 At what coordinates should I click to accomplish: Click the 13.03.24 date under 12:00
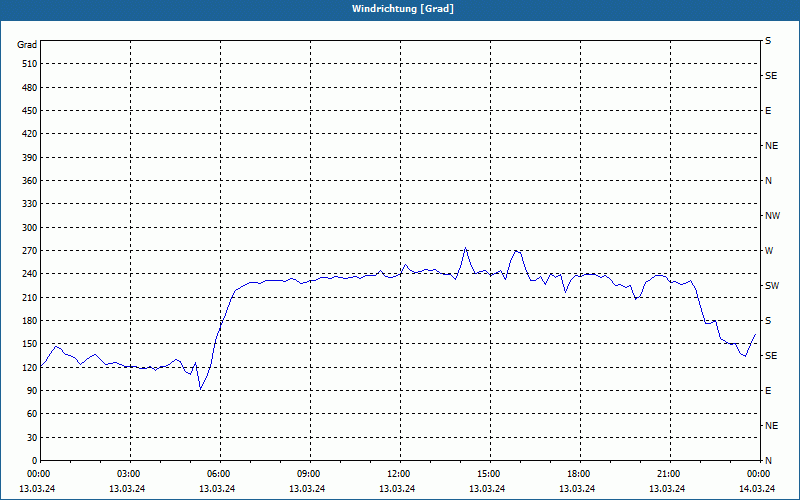(x=397, y=489)
